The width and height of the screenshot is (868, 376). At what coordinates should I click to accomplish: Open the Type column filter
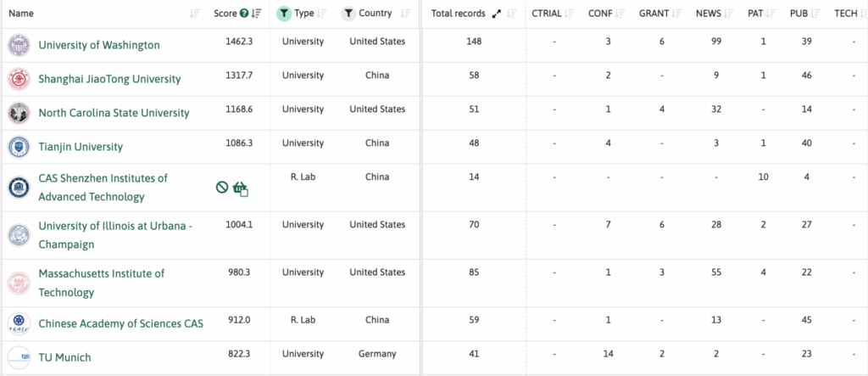pyautogui.click(x=284, y=14)
